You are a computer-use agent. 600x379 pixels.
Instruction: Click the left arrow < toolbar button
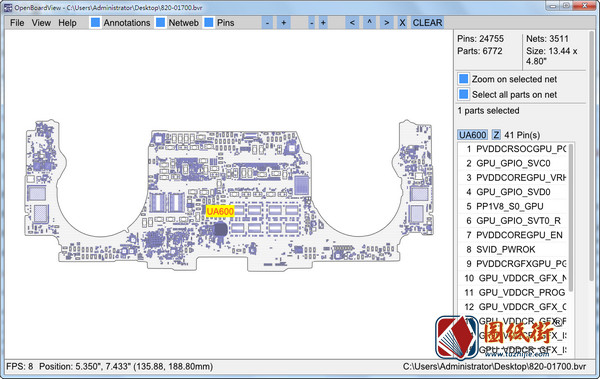click(352, 23)
